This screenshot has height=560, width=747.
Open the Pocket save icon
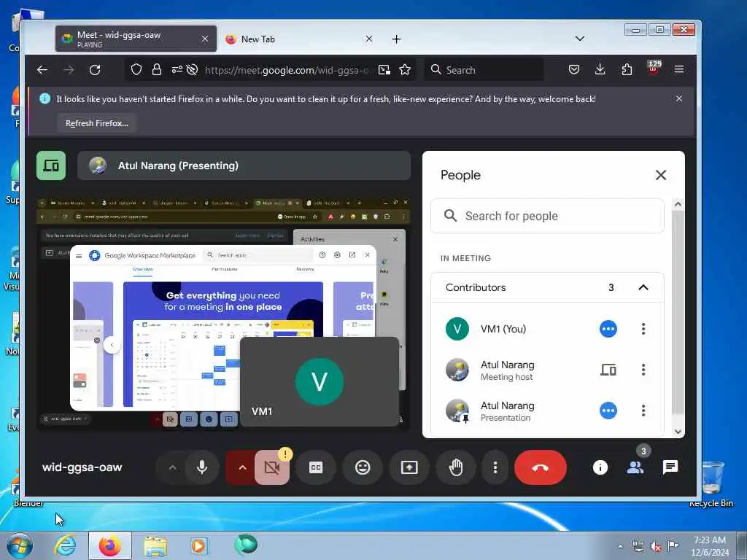tap(574, 70)
